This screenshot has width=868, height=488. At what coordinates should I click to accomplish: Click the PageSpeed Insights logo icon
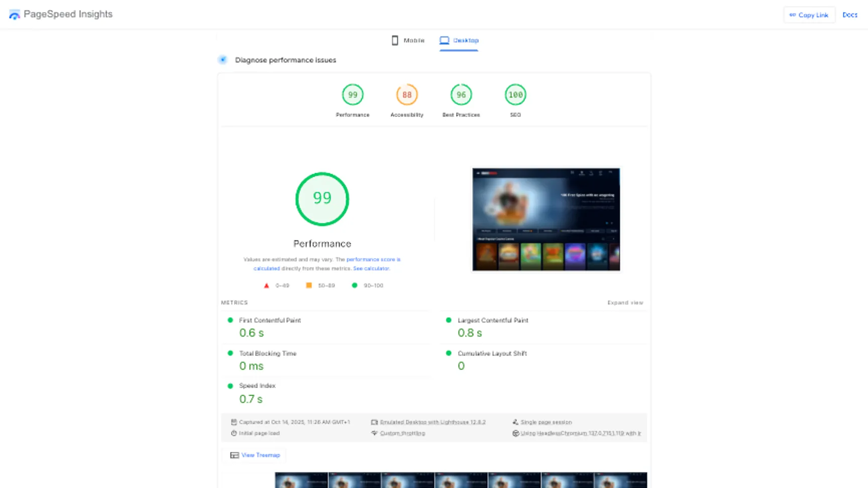pos(15,14)
